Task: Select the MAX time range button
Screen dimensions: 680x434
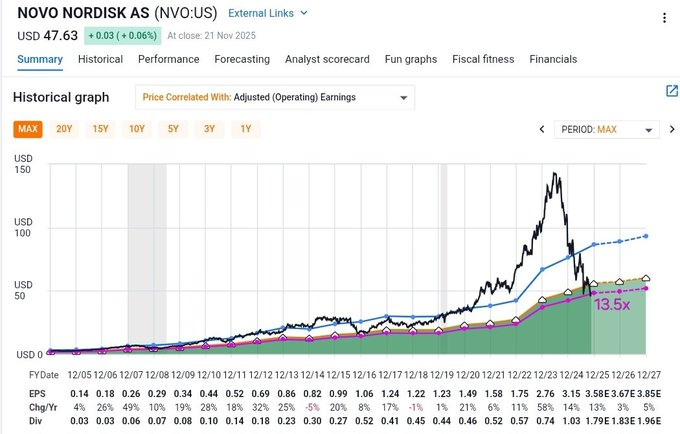Action: 28,129
